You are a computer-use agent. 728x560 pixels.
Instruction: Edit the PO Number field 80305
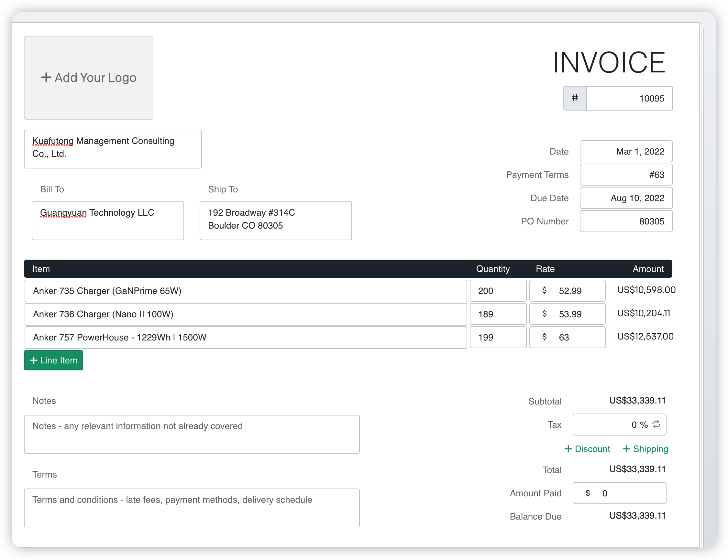click(626, 221)
